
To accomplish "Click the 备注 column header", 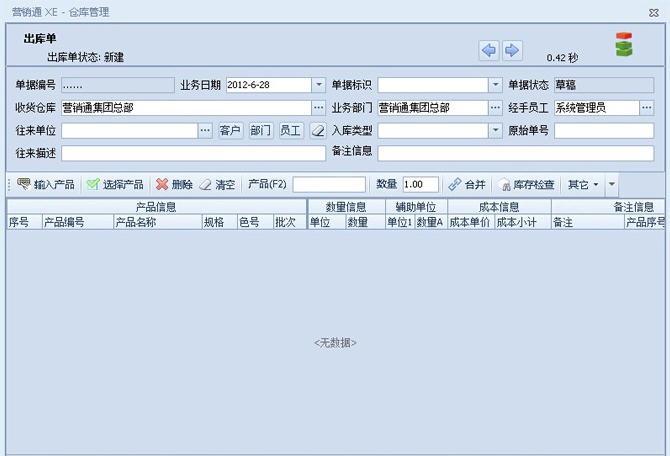I will click(x=588, y=222).
